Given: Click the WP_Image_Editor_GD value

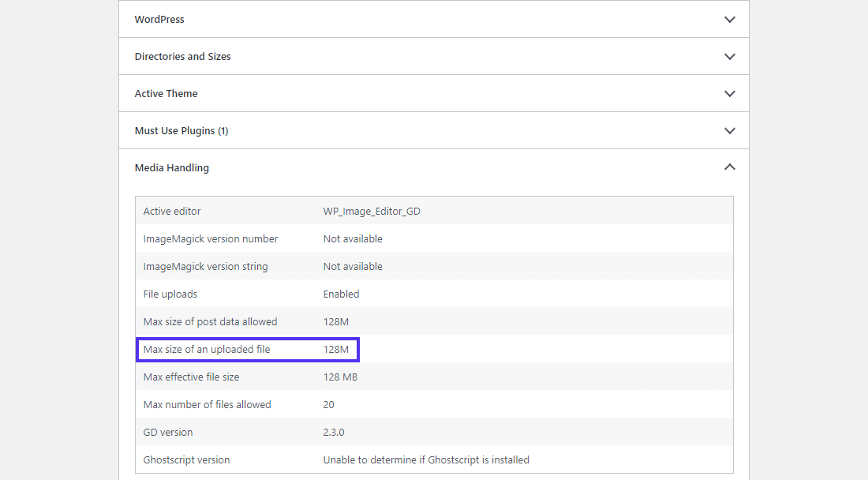Looking at the screenshot, I should [x=371, y=211].
